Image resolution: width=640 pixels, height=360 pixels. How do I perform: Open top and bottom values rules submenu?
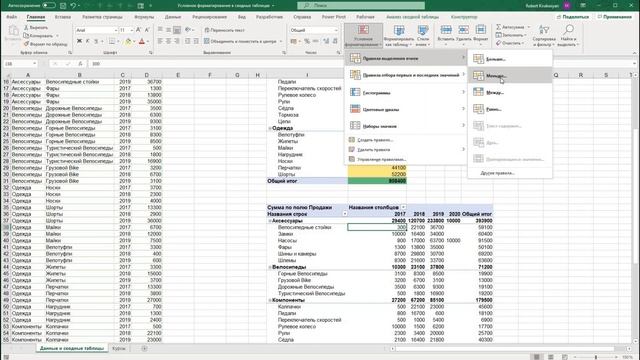tap(407, 75)
